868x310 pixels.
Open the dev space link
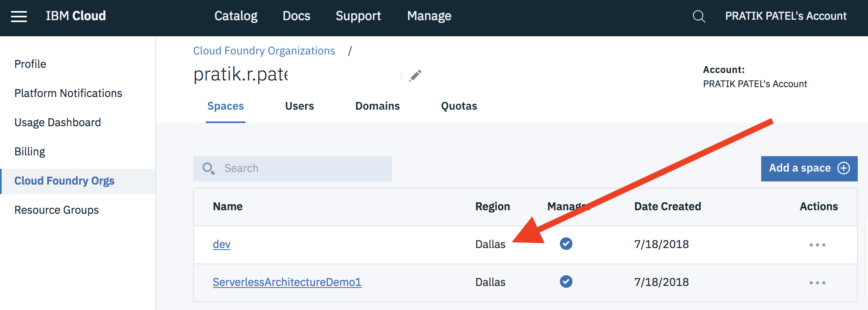(x=222, y=245)
